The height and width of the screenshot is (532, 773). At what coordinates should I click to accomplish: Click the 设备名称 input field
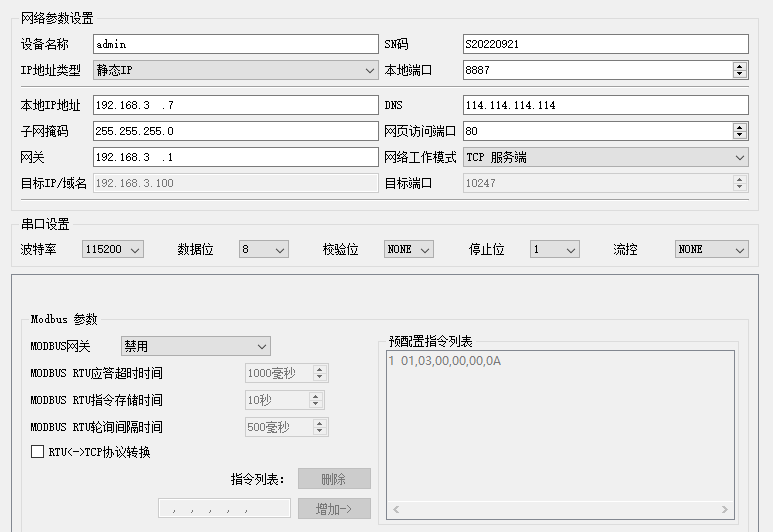click(235, 44)
